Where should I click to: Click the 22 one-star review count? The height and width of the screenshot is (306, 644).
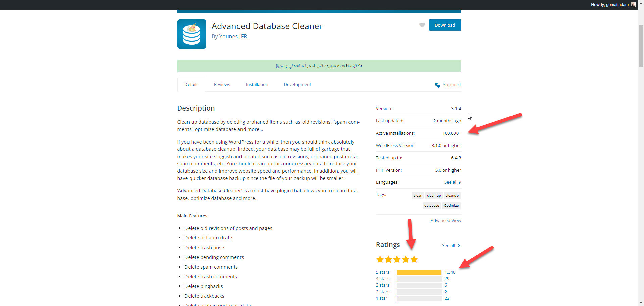pos(447,298)
